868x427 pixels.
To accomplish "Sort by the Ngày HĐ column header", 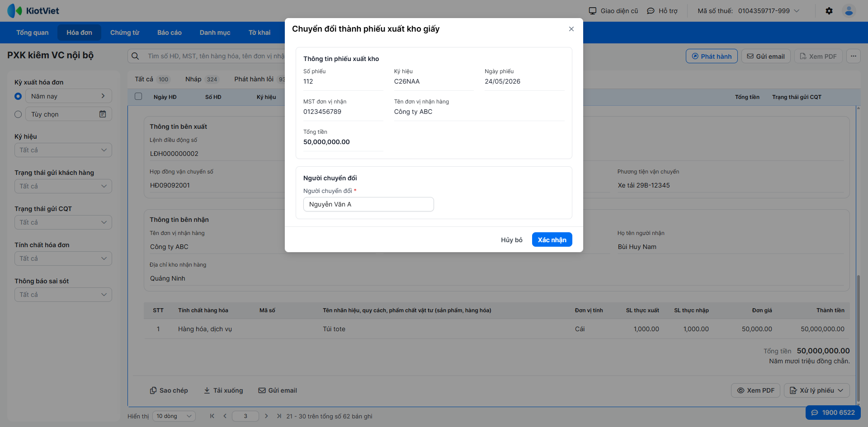I will 165,97.
